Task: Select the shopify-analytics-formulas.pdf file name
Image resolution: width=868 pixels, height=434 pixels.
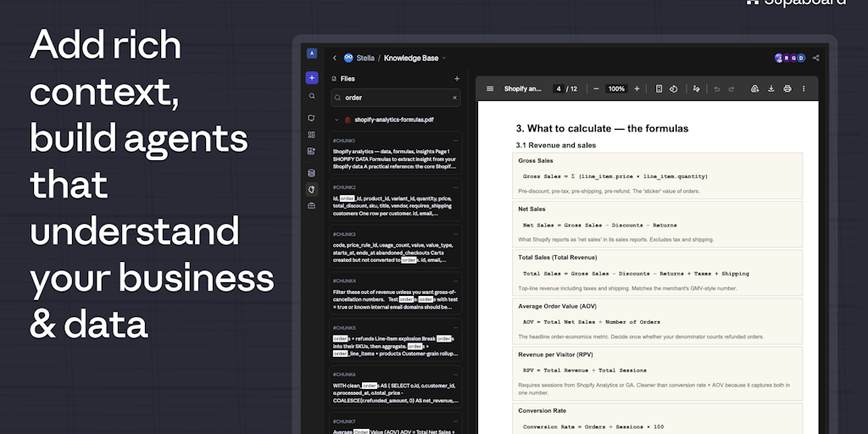Action: tap(394, 120)
